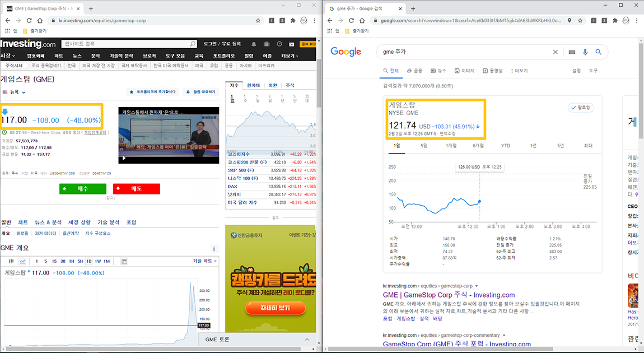Expand the 시장 menu dropdown

(8, 55)
